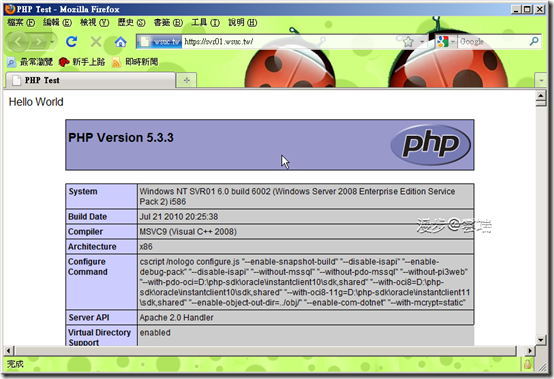
Task: Click the 'Jul 21 2010 20:25:38' value
Action: pyautogui.click(x=179, y=217)
